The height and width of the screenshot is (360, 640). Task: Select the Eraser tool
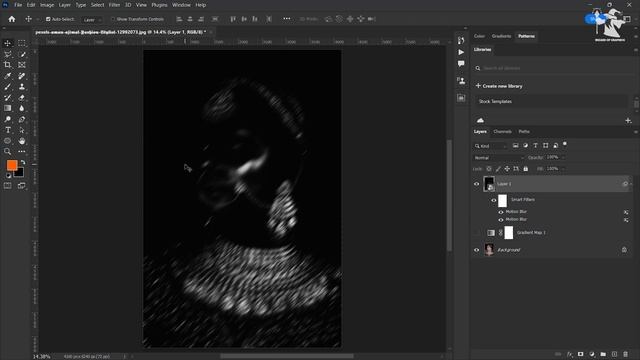tap(22, 98)
